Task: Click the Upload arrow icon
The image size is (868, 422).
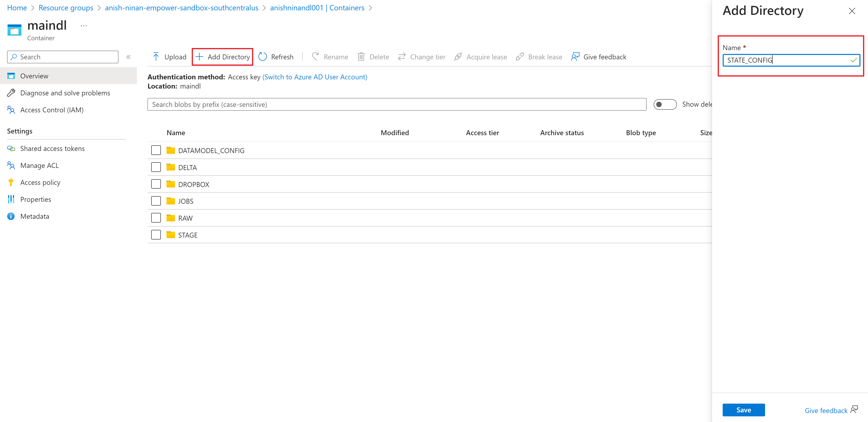Action: click(x=156, y=57)
